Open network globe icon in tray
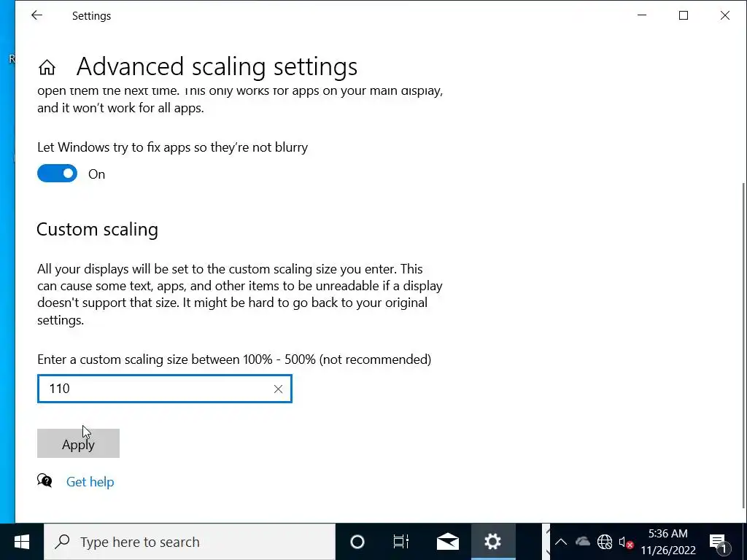Screen dimensions: 747x560 [x=605, y=542]
